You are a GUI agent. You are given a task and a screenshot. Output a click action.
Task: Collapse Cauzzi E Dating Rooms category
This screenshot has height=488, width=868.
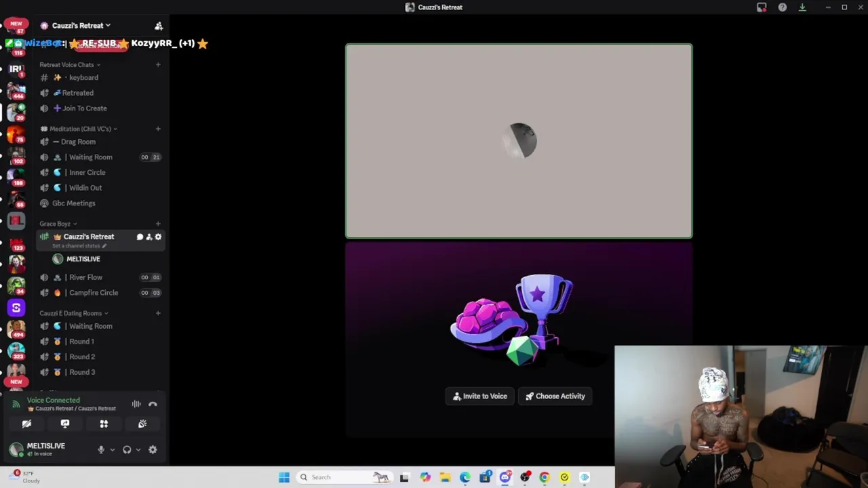pos(74,313)
